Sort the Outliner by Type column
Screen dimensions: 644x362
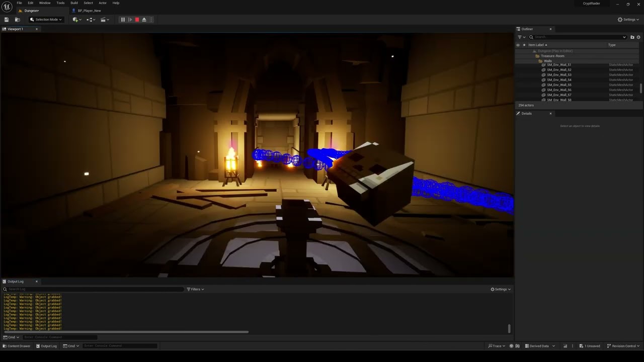612,45
